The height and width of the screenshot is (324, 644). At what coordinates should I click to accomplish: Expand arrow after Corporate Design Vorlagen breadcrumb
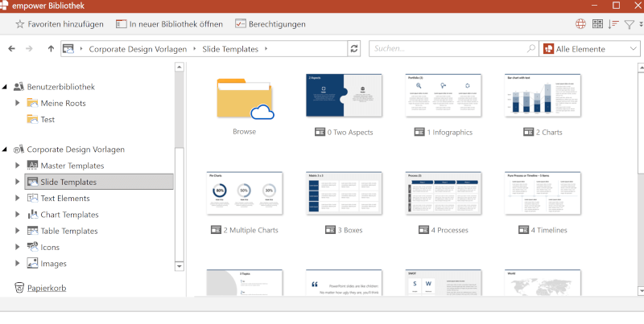(x=194, y=49)
